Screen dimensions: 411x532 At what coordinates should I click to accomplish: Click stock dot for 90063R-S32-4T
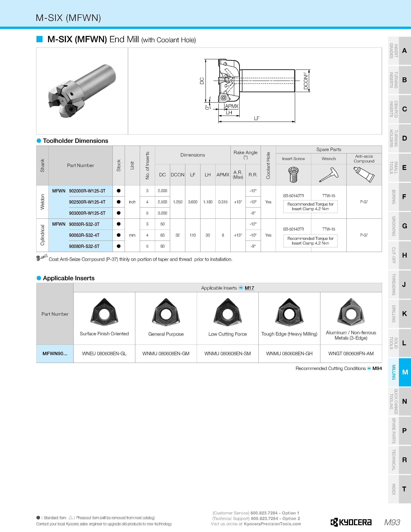(119, 235)
